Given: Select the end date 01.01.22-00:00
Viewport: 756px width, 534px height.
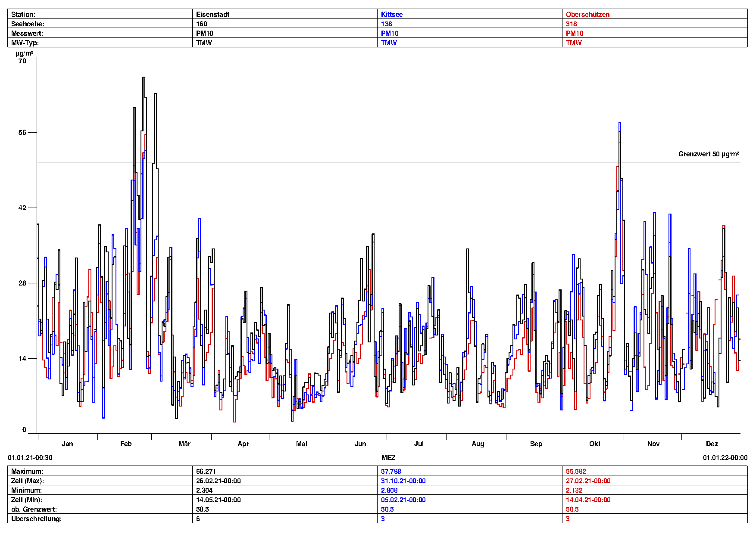Looking at the screenshot, I should (x=725, y=457).
